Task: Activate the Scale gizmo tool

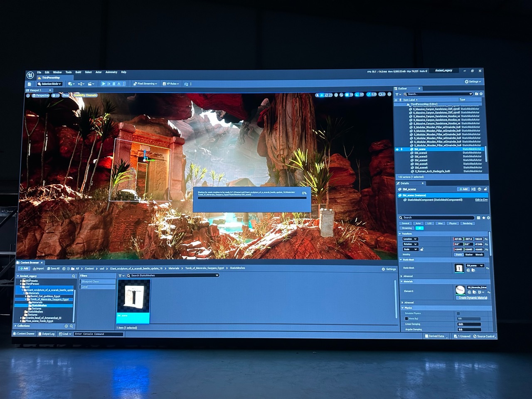Action: [331, 95]
